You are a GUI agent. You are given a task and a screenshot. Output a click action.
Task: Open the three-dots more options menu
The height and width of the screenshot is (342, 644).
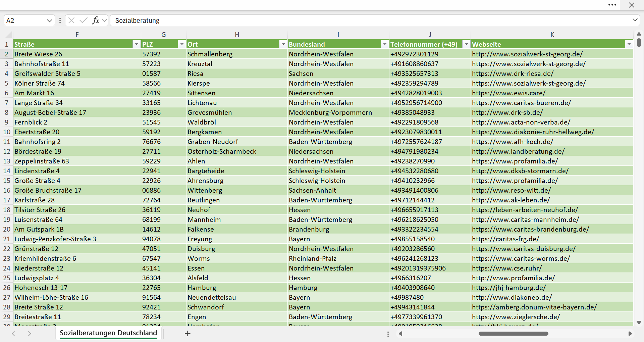tap(612, 5)
